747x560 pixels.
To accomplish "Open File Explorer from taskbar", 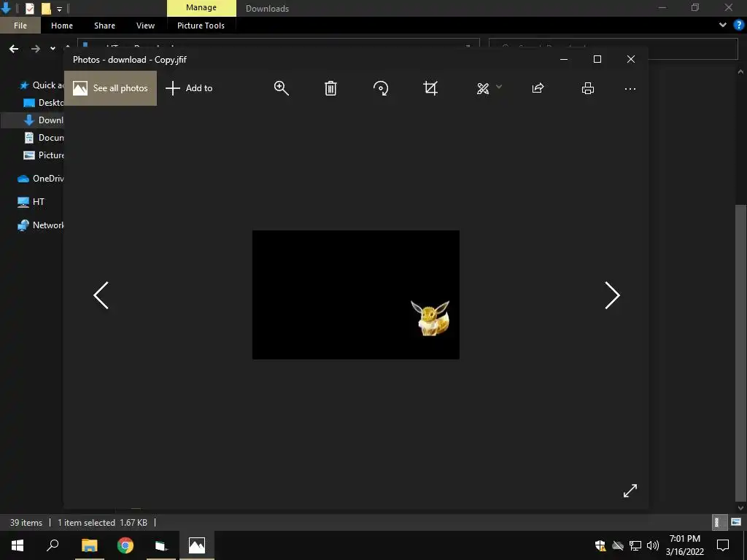I will [89, 545].
